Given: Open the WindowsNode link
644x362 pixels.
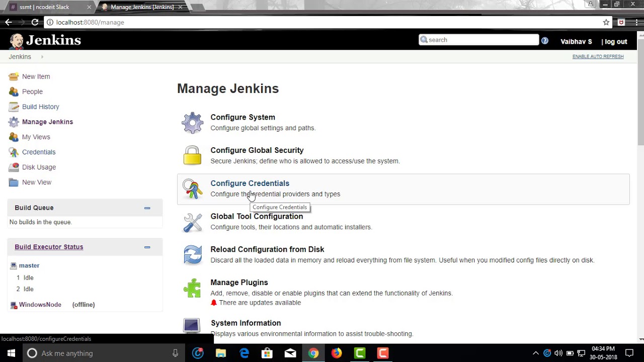Looking at the screenshot, I should coord(40,305).
